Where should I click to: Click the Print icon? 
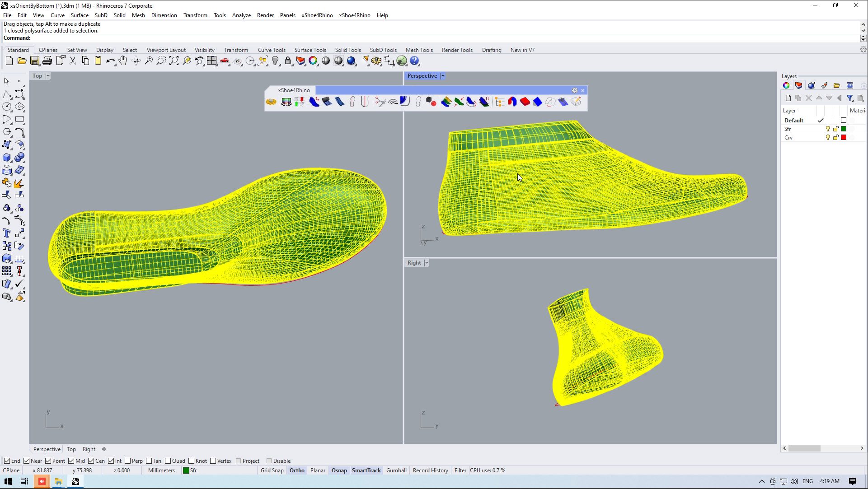(47, 61)
